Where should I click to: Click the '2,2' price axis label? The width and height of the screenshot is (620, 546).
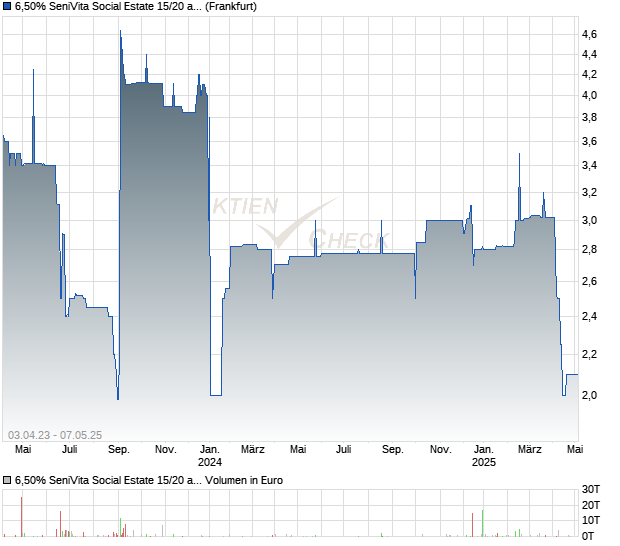[x=589, y=354]
